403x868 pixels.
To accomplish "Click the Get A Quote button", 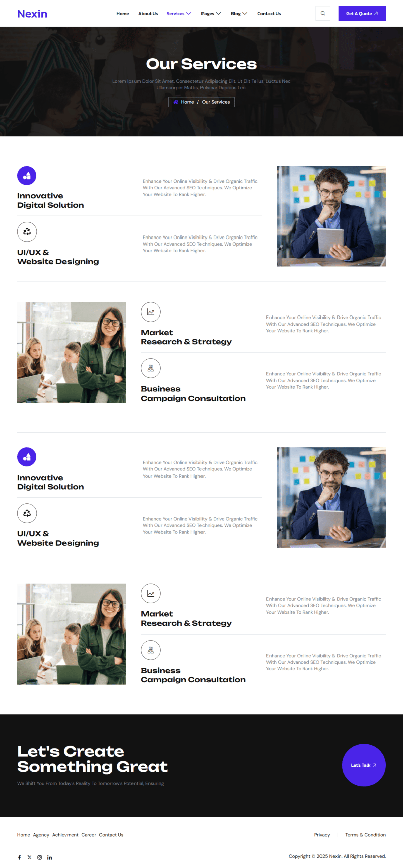I will [362, 13].
